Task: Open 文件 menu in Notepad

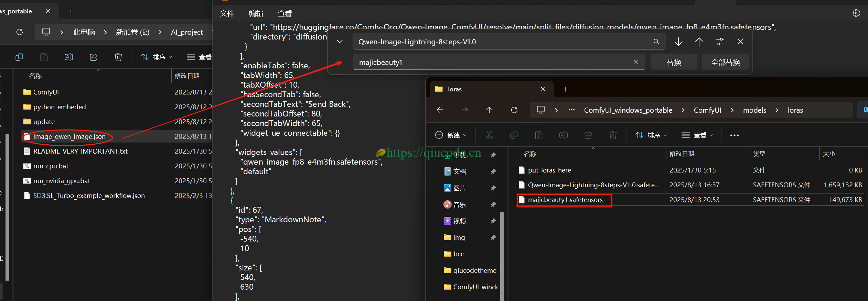Action: 227,13
